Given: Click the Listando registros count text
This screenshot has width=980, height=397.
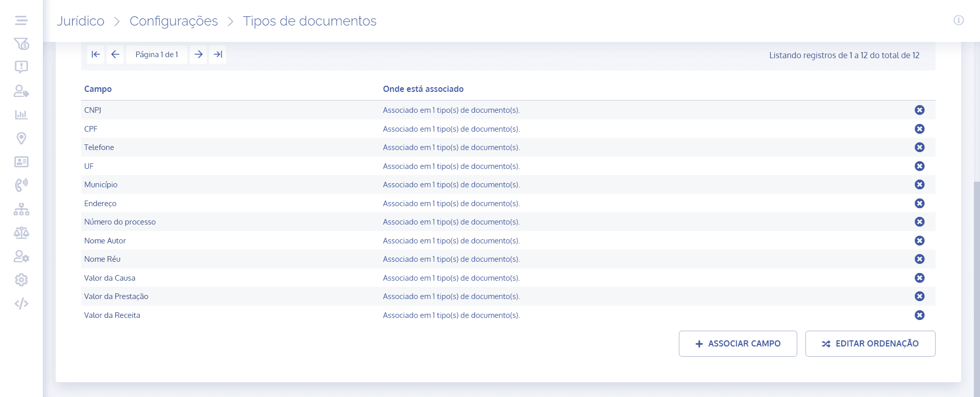Looking at the screenshot, I should (x=844, y=55).
